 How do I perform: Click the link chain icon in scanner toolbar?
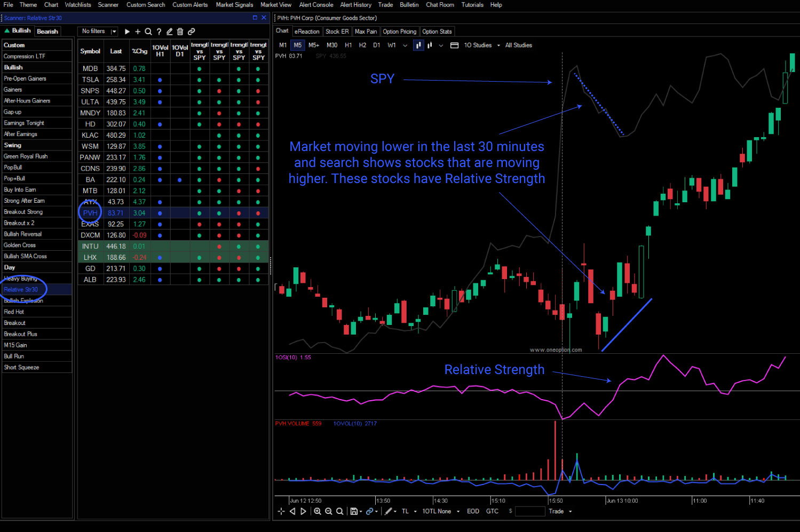(x=191, y=31)
